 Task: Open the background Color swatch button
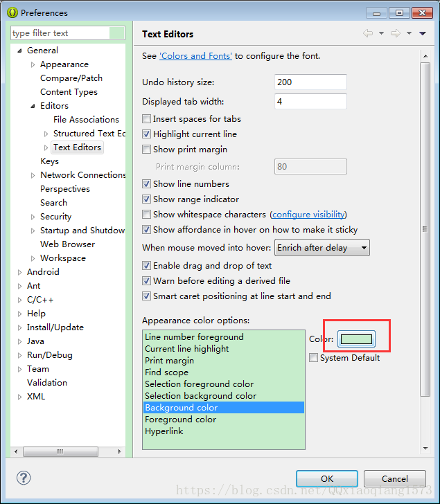(x=356, y=339)
